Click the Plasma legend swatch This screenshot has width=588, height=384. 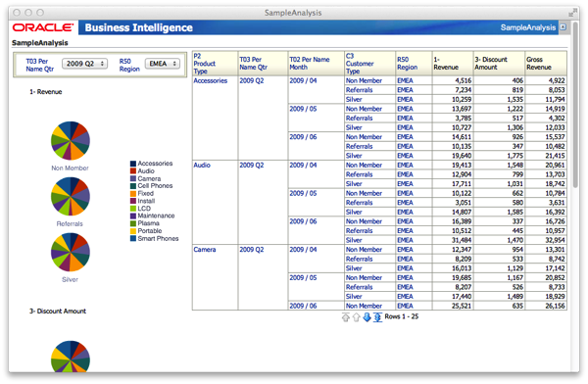(x=133, y=223)
